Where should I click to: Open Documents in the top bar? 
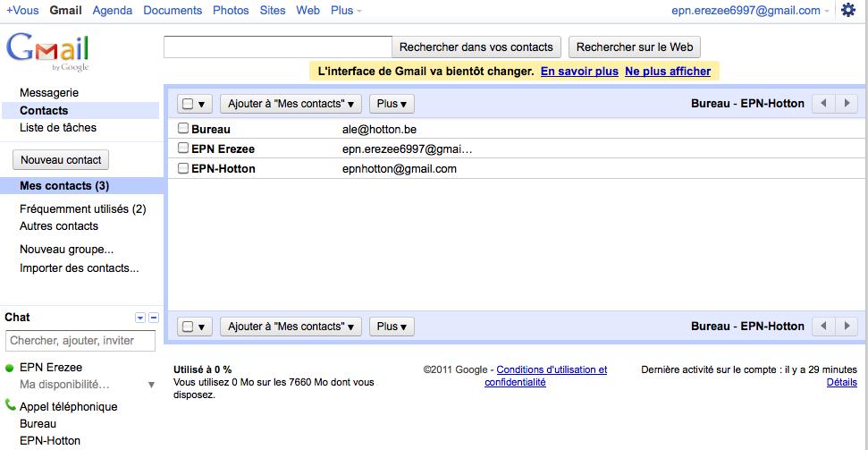(x=173, y=11)
